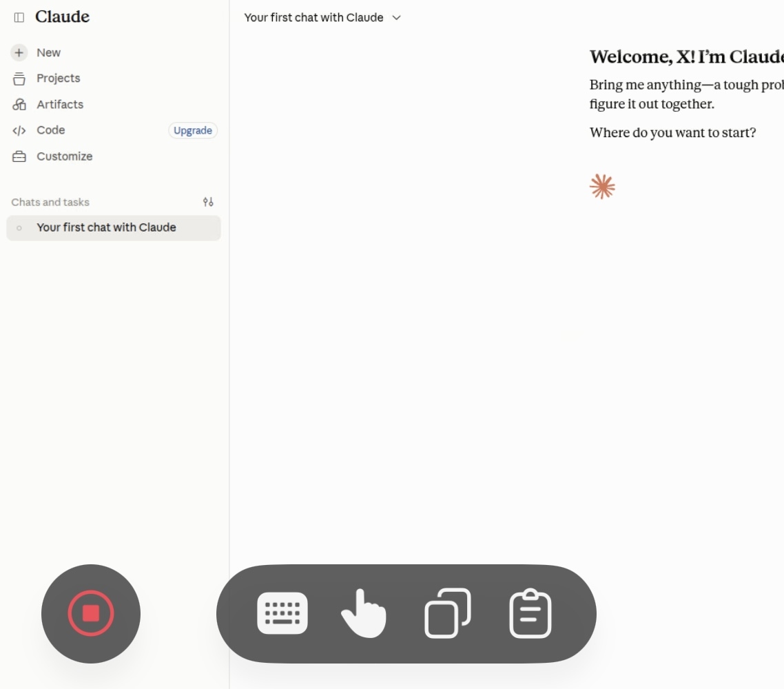Stop recording with the red stop button
Screen dimensions: 784x689
pos(91,613)
